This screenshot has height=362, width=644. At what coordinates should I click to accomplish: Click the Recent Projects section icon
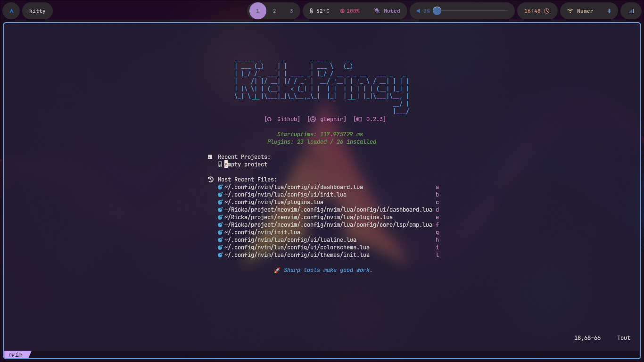(210, 157)
